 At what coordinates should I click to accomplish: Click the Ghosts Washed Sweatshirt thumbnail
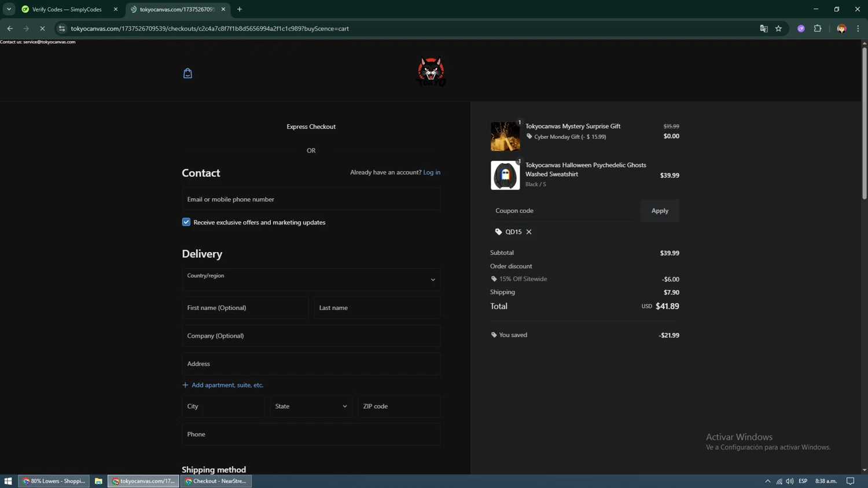(x=505, y=175)
